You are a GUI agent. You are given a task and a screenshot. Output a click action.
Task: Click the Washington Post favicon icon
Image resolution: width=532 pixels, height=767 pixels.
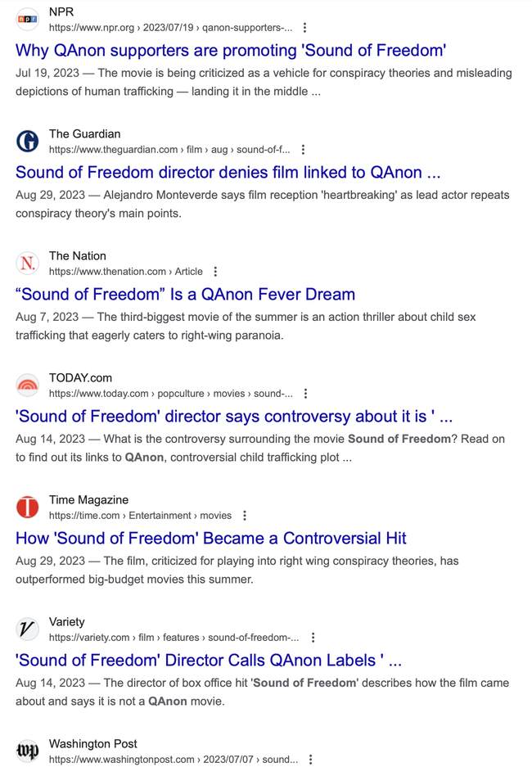tap(27, 751)
